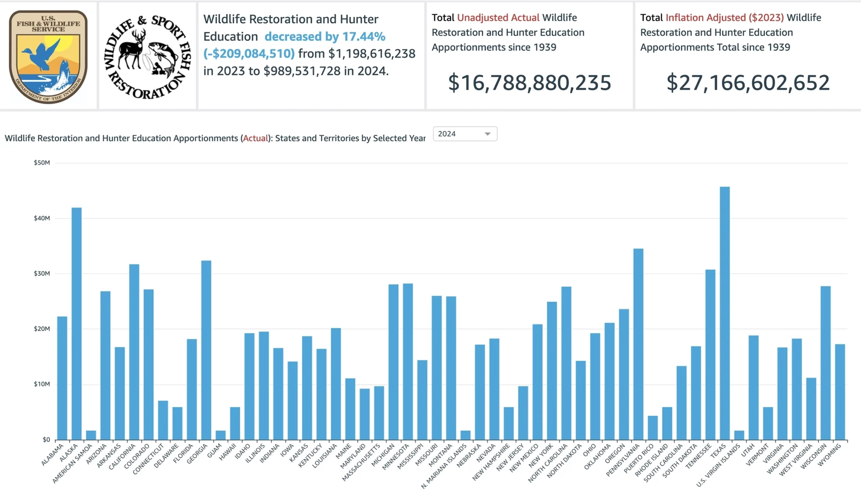Click the $30M y-axis label
The height and width of the screenshot is (504, 861).
coord(42,273)
